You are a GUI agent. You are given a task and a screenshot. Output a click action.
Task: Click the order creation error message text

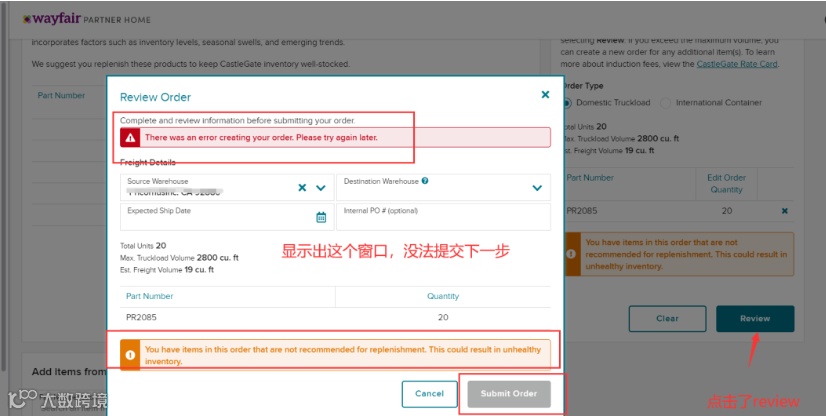(261, 137)
